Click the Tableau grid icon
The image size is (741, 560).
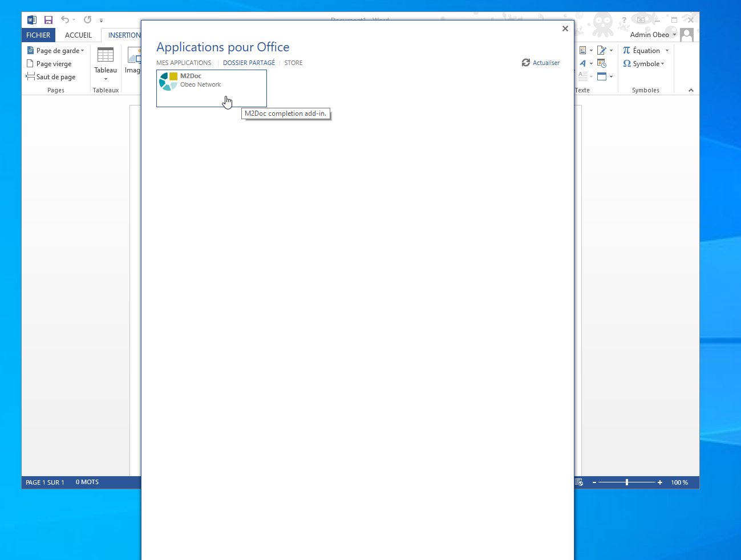click(x=106, y=55)
